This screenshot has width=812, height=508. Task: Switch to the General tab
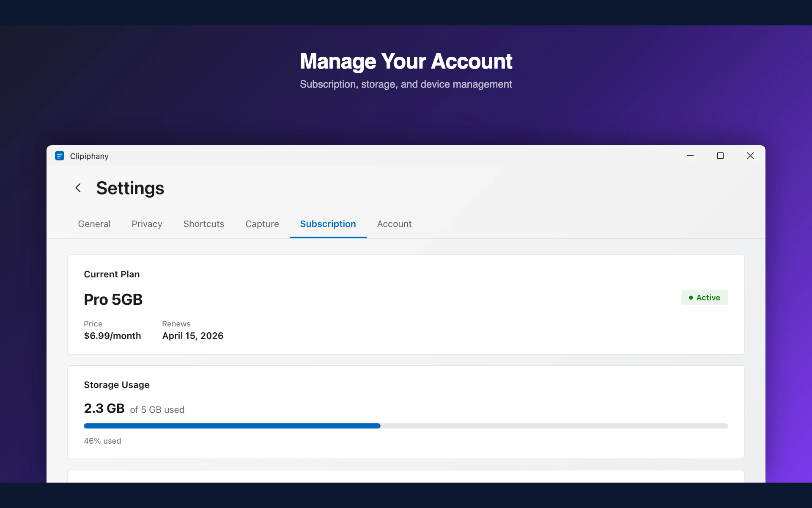94,224
